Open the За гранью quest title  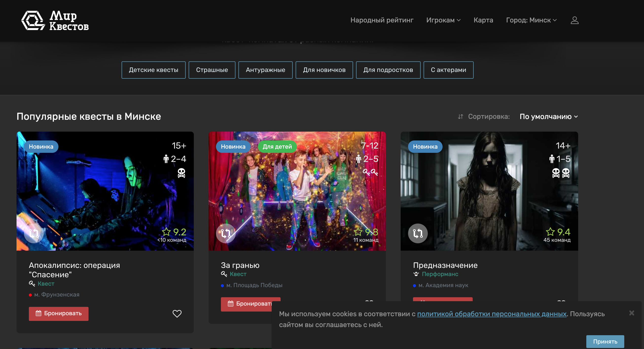pyautogui.click(x=240, y=265)
